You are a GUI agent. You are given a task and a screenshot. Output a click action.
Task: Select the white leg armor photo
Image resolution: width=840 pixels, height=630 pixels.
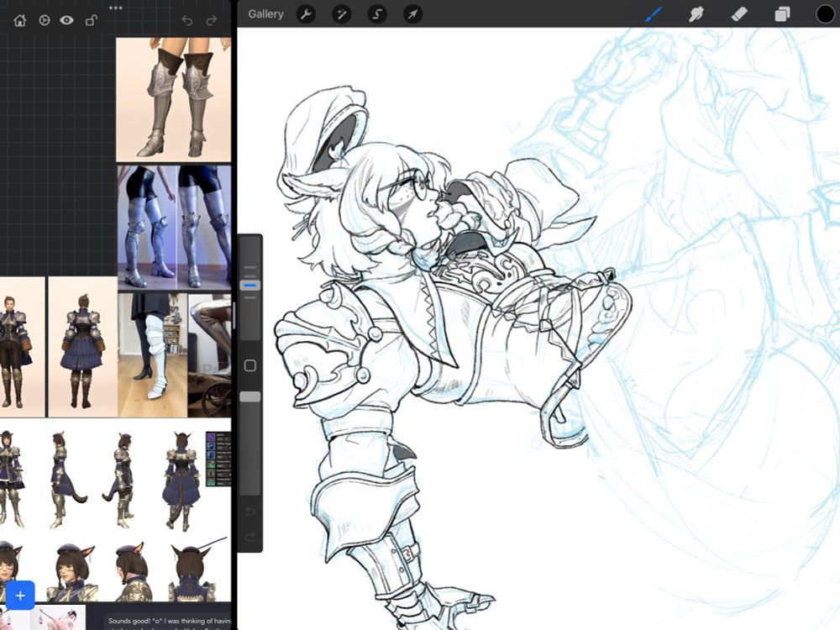coord(153,354)
